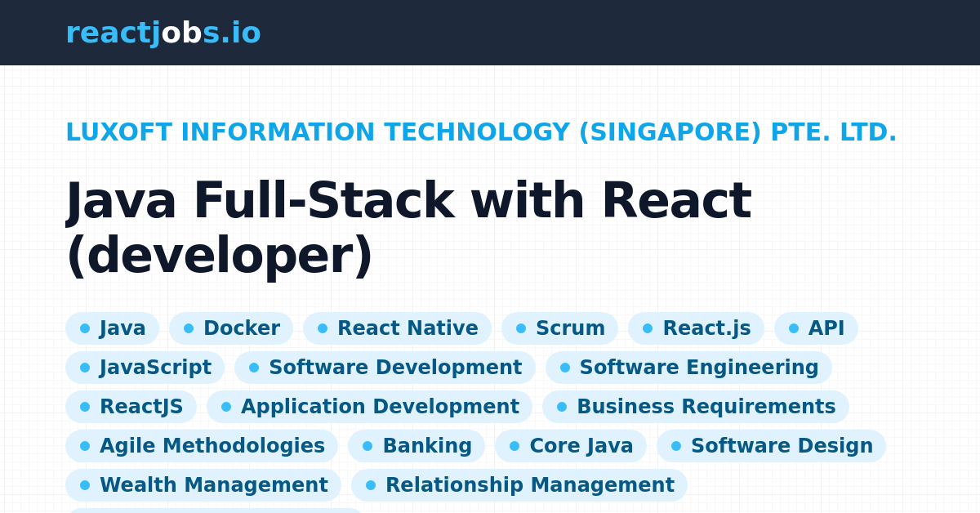Select the Docker skill tag
The image size is (980, 513).
point(231,328)
